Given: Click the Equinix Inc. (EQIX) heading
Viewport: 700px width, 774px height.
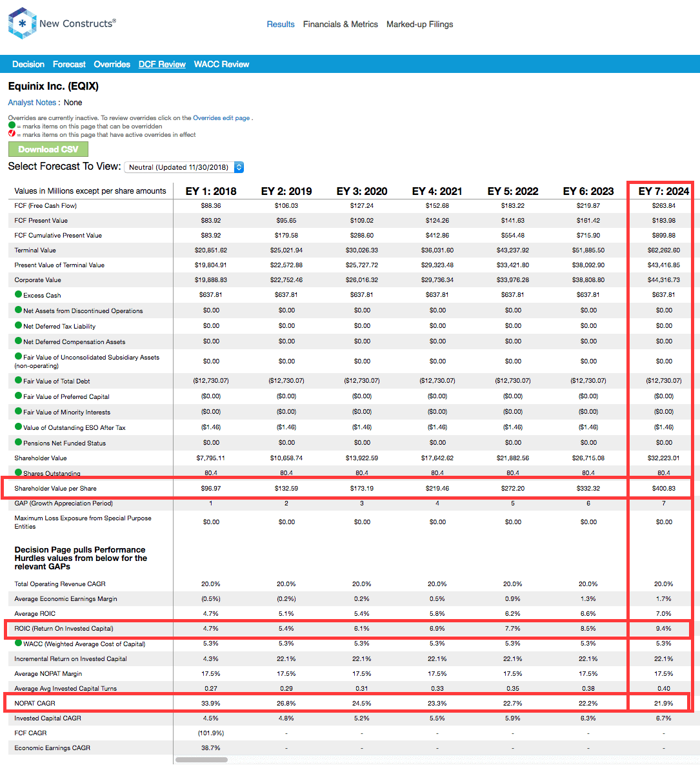Looking at the screenshot, I should coord(54,86).
